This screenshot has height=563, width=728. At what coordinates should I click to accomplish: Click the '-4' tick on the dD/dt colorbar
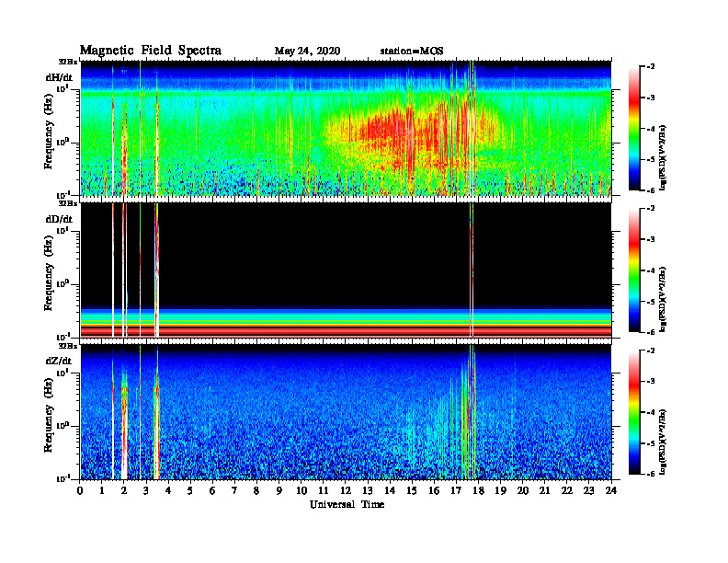(650, 270)
